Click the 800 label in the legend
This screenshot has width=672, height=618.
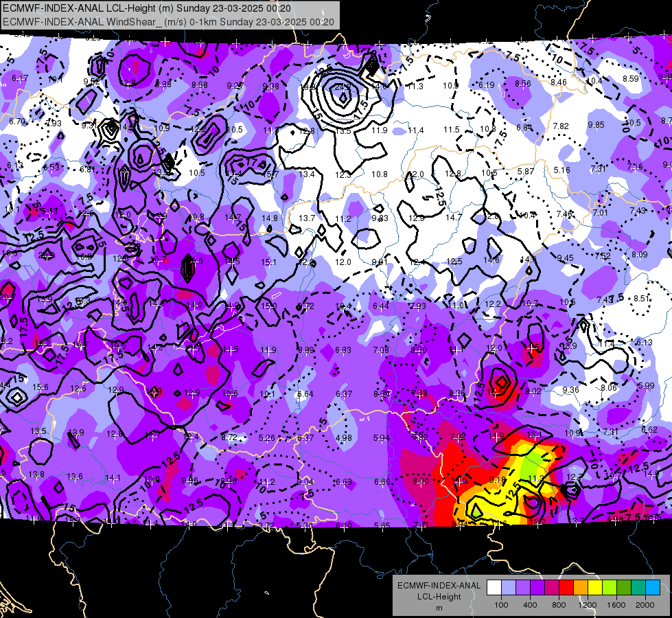coord(559,605)
